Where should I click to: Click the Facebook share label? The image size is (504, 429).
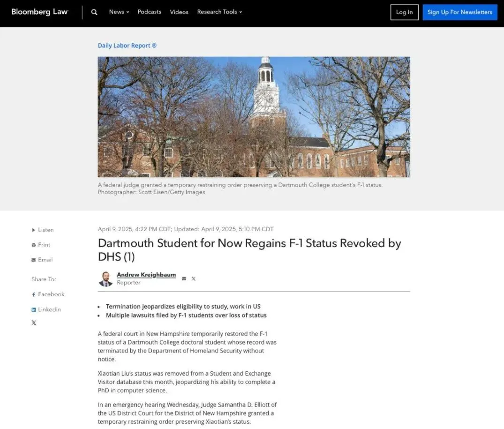[x=51, y=294]
